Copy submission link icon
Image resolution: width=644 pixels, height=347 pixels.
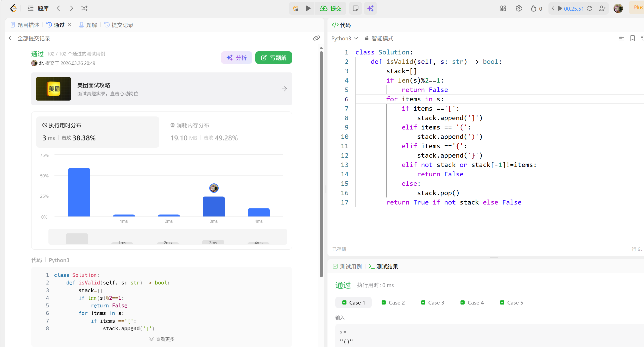click(316, 38)
